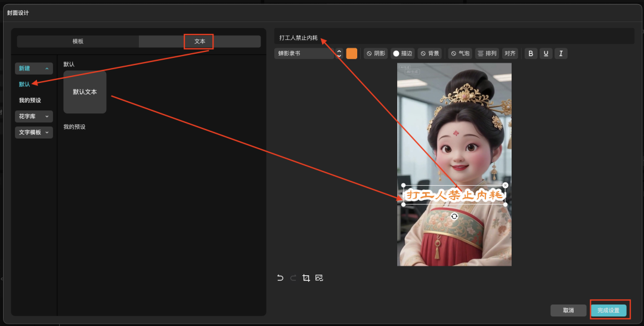Open the 蝉影隶书 font dropdown

coord(304,54)
